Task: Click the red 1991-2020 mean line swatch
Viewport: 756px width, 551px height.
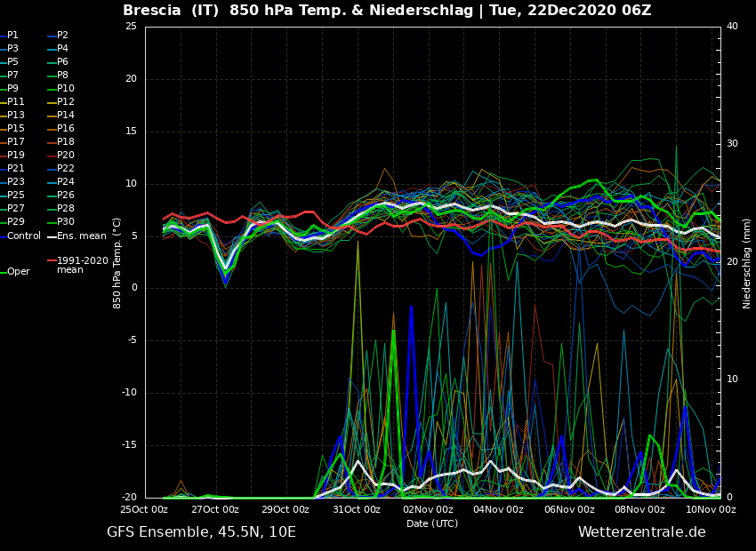Action: [52, 261]
